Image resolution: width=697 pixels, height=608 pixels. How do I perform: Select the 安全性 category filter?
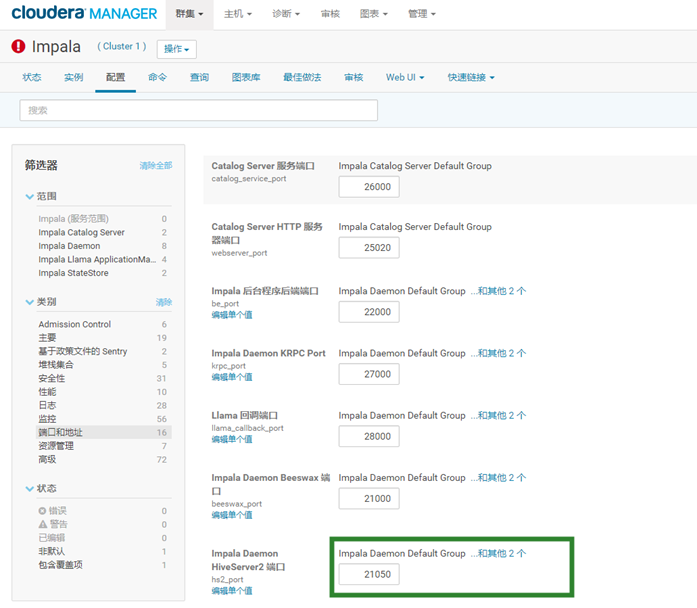52,379
